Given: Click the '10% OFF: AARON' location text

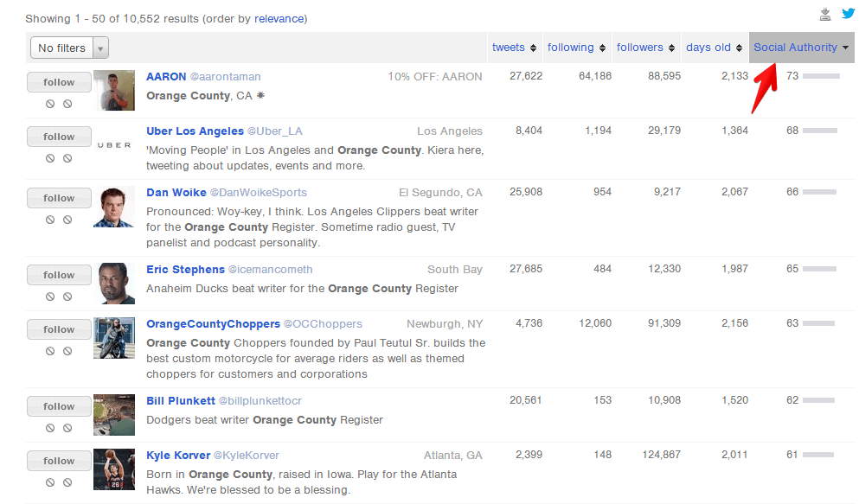Looking at the screenshot, I should pyautogui.click(x=435, y=77).
